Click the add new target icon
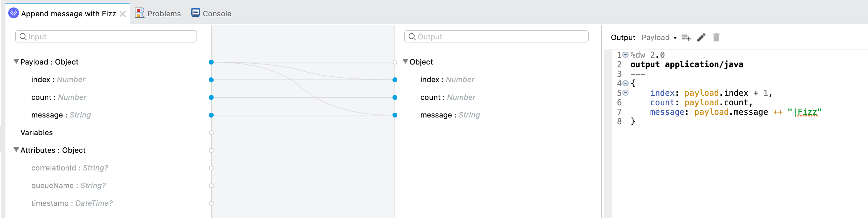The image size is (868, 218). [686, 37]
